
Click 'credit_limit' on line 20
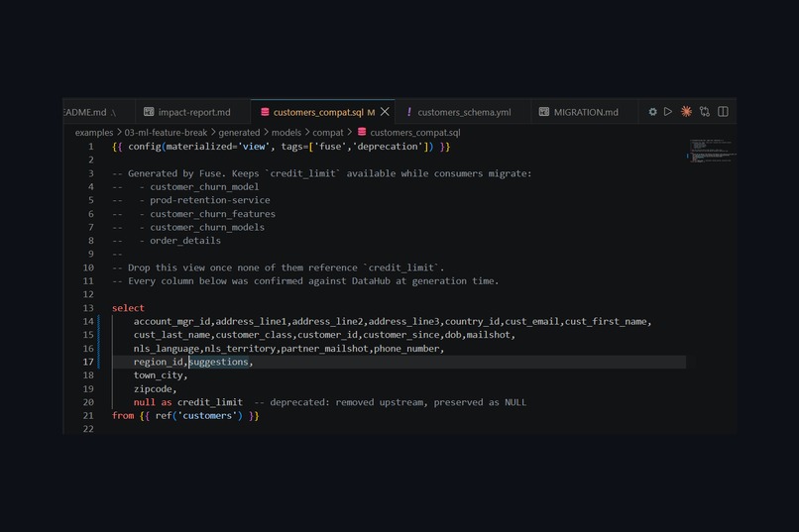pyautogui.click(x=210, y=402)
